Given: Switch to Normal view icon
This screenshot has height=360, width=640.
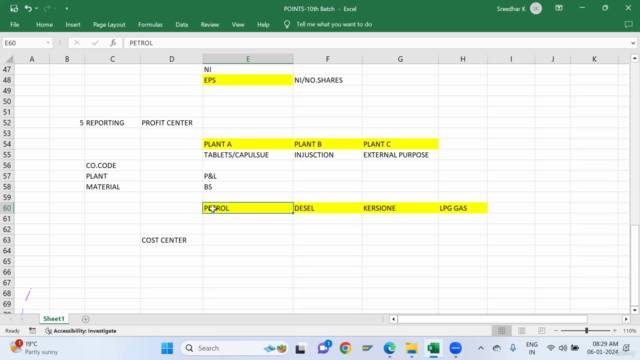Looking at the screenshot, I should 502,331.
